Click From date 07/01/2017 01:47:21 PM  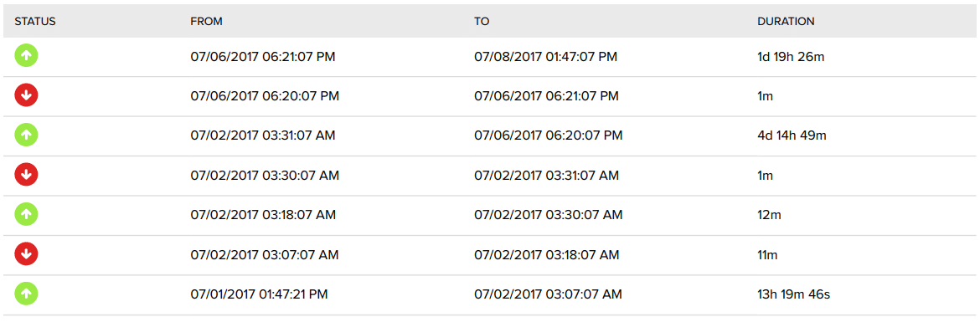260,294
